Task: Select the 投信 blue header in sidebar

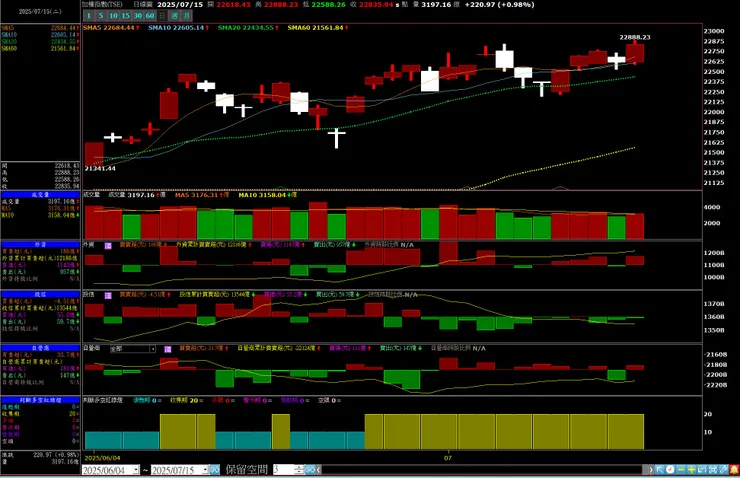Action: pyautogui.click(x=41, y=294)
